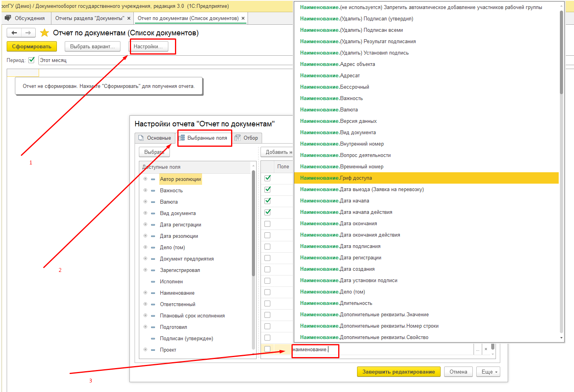
Task: Click the Выбрать button above available fields
Action: tap(154, 152)
